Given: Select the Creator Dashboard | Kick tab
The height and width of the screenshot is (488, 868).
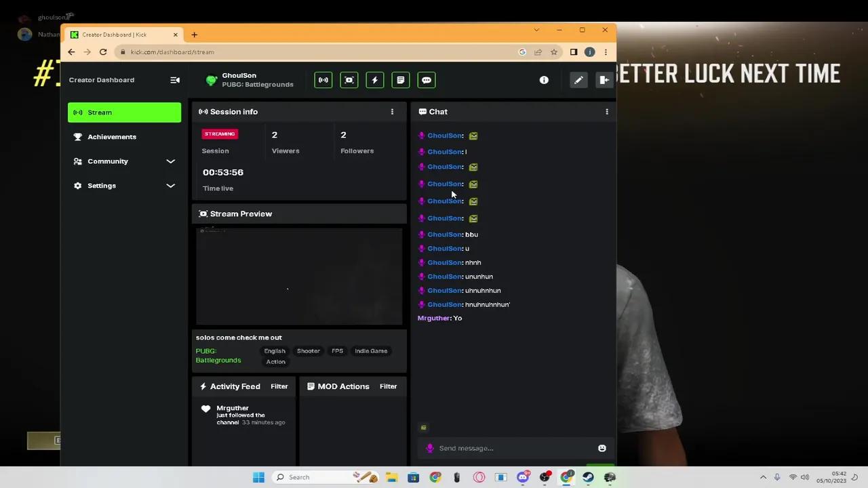Looking at the screenshot, I should click(x=124, y=35).
